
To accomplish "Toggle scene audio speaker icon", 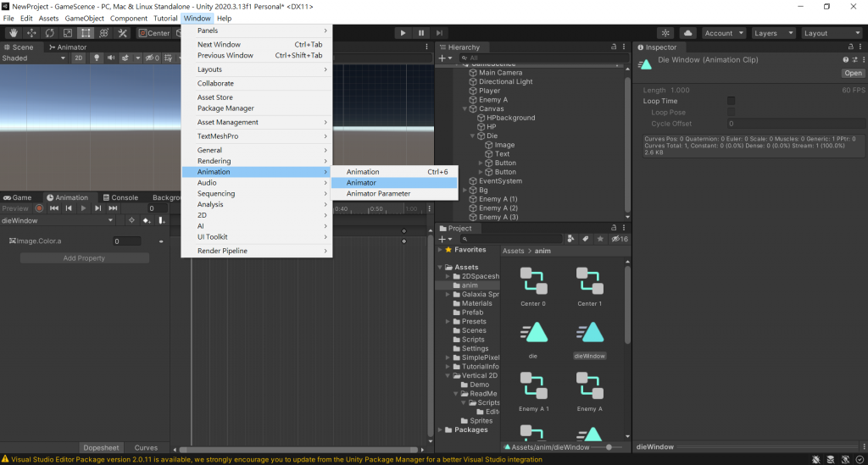I will (111, 58).
